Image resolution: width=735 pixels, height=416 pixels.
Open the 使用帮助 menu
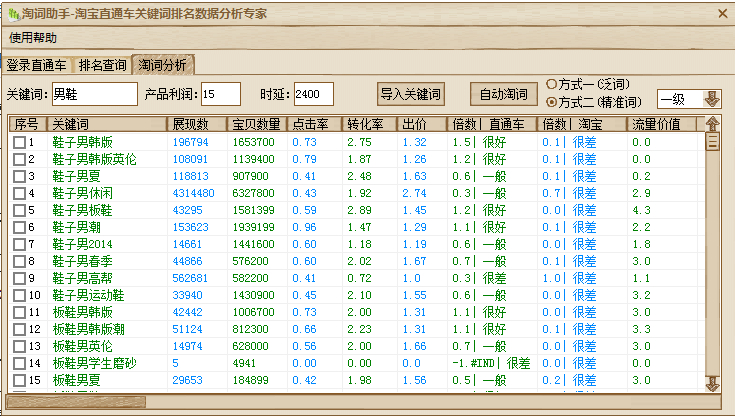coord(33,38)
